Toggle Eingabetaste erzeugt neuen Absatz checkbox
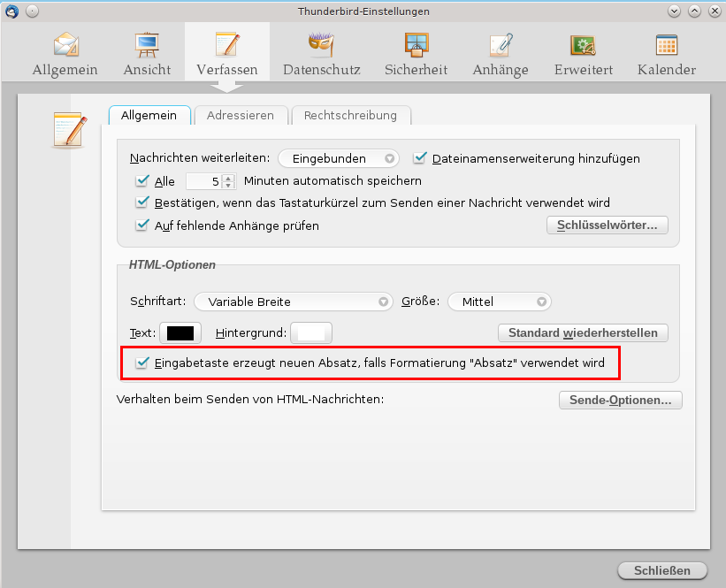Image resolution: width=726 pixels, height=588 pixels. pos(142,363)
